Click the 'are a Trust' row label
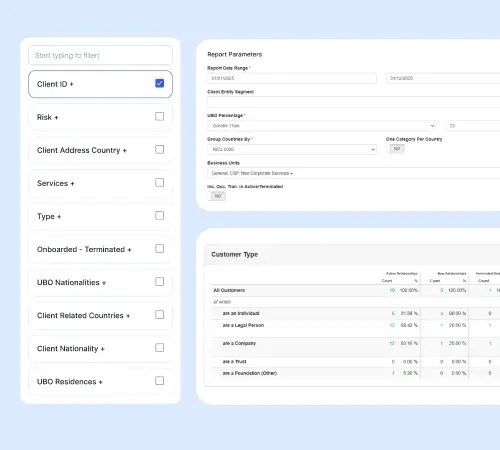500x450 pixels. [234, 362]
